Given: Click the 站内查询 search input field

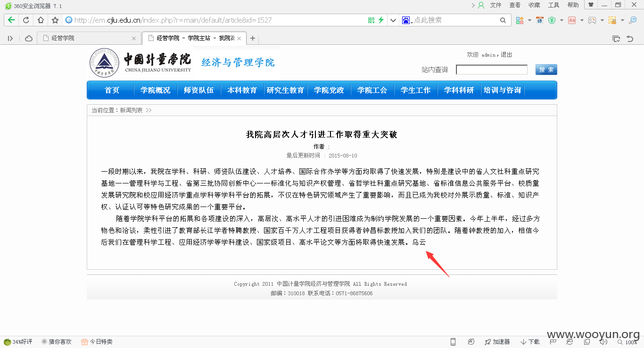Looking at the screenshot, I should click(x=492, y=70).
